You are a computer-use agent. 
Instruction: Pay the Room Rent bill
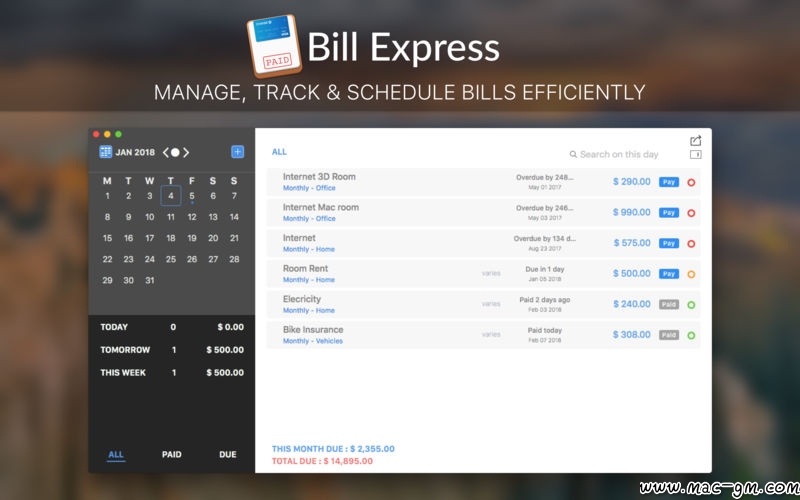[669, 274]
